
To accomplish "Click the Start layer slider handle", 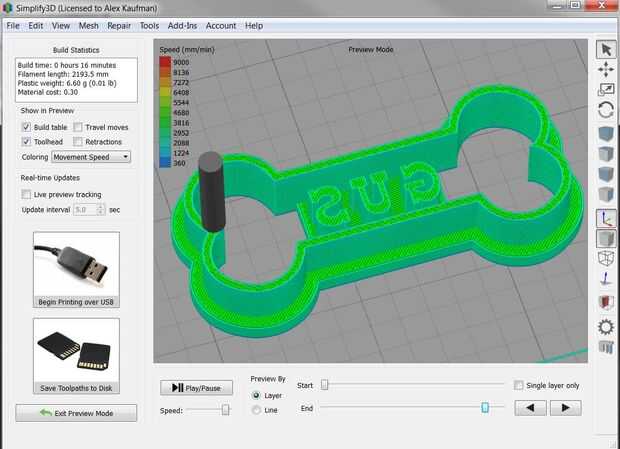I will click(x=324, y=385).
